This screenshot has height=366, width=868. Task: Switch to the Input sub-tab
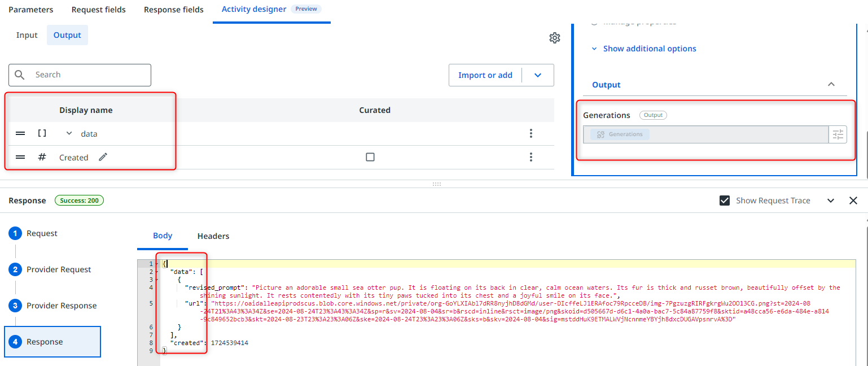27,35
